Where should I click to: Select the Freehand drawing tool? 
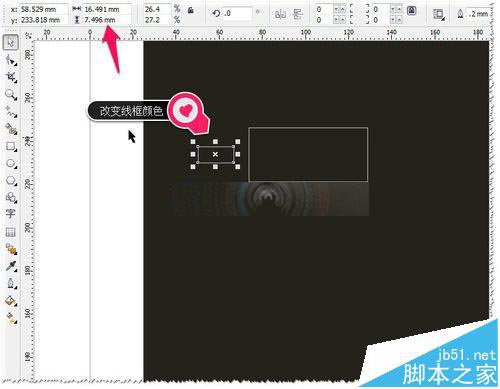[11, 112]
